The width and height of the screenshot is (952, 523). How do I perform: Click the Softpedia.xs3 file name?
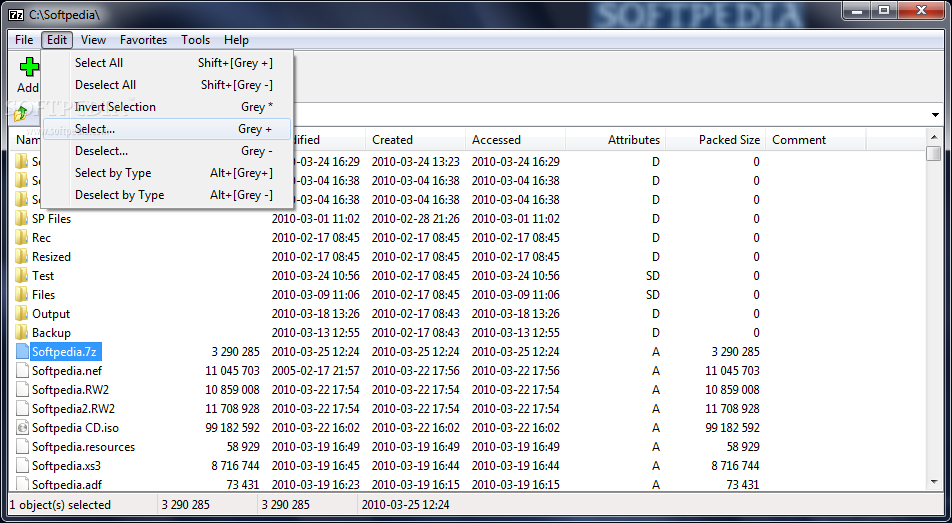tap(66, 466)
